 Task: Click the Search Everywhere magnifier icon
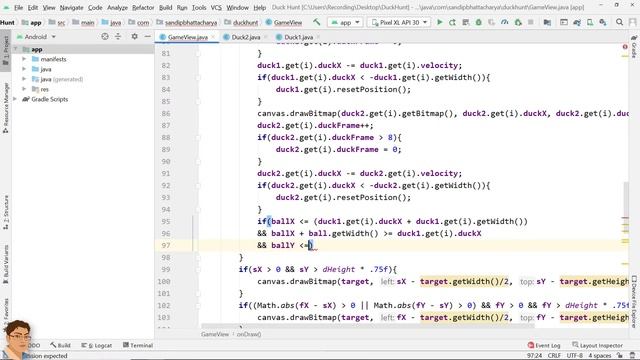coord(619,22)
